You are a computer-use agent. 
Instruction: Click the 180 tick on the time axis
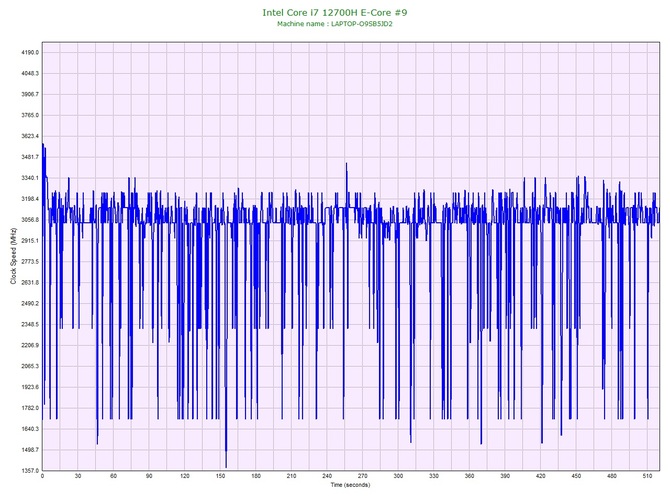coord(256,476)
